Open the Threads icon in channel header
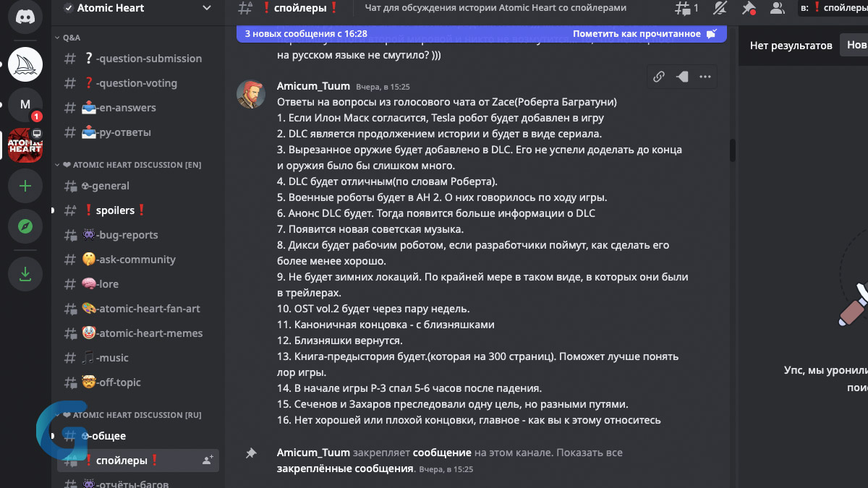 pyautogui.click(x=683, y=9)
